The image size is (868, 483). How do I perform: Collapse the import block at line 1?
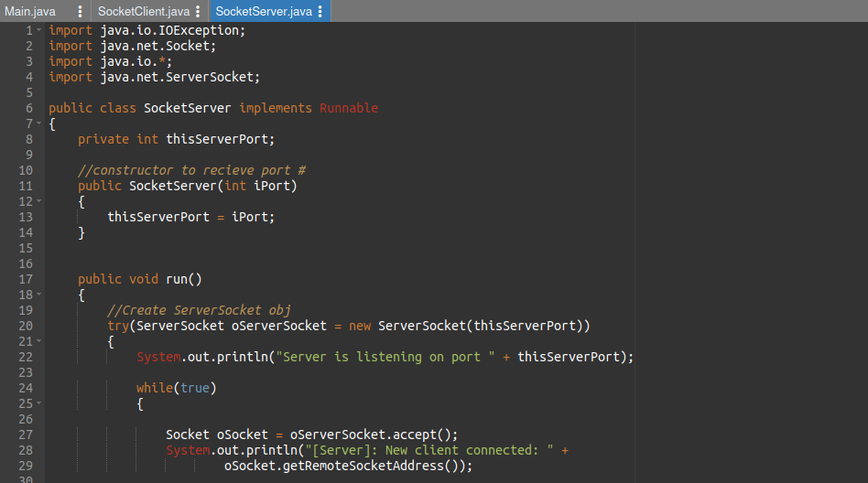click(39, 30)
